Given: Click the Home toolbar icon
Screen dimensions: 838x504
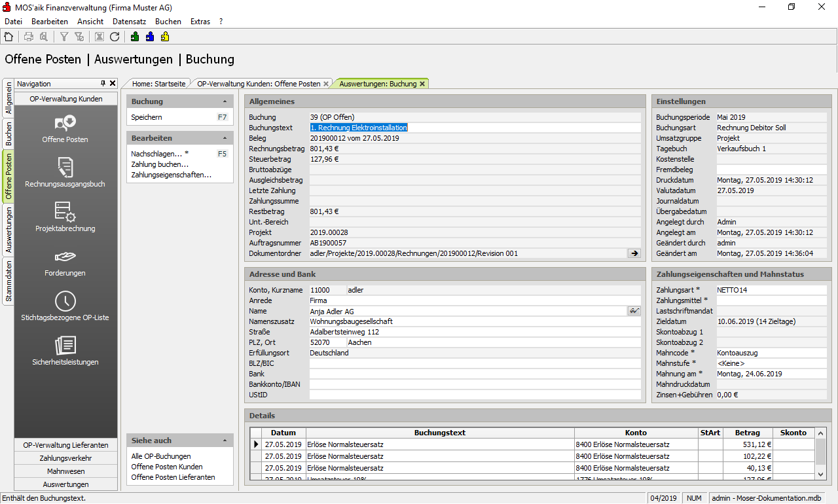Looking at the screenshot, I should coord(9,37).
